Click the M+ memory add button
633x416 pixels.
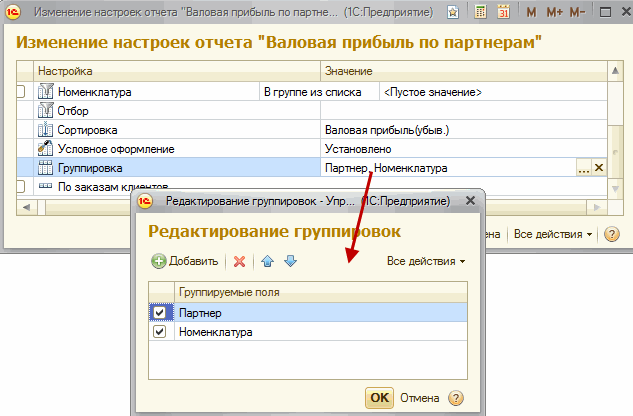tap(554, 13)
